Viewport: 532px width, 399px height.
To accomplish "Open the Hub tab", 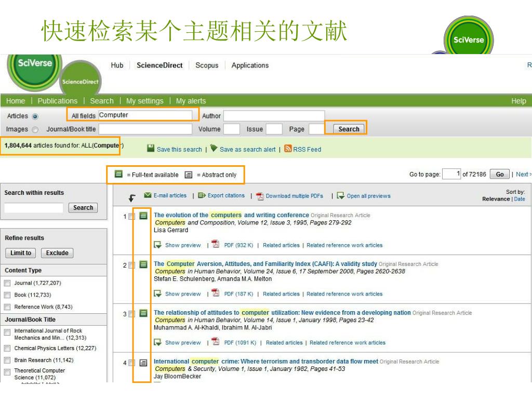I will tap(117, 65).
